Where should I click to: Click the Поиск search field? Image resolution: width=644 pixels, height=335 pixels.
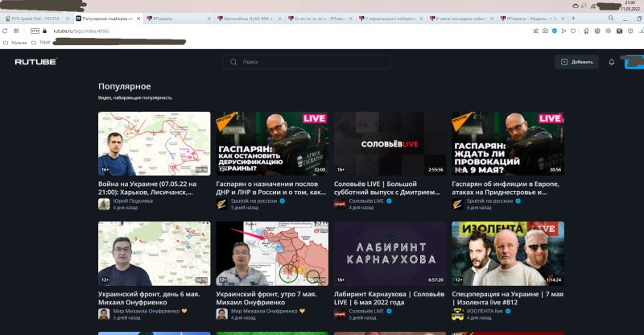pyautogui.click(x=307, y=62)
